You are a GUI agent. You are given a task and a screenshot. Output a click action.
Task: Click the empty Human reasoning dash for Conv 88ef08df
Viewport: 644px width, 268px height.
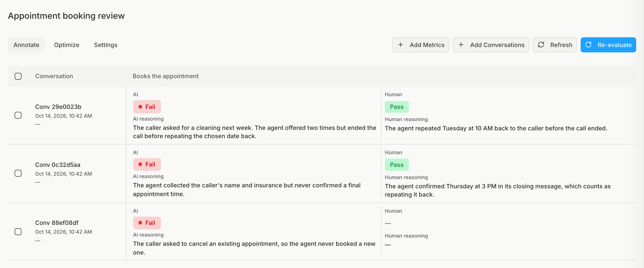(x=388, y=245)
